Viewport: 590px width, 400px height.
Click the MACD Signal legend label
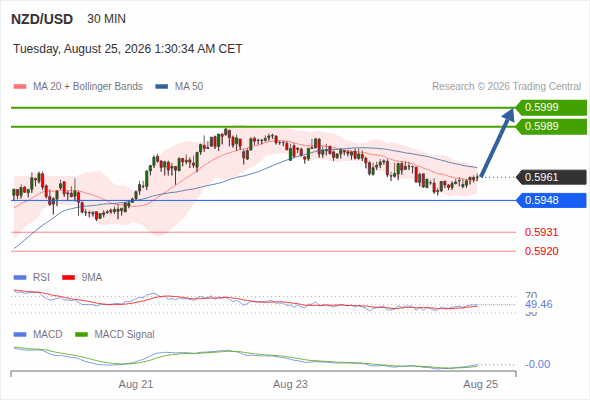click(x=125, y=335)
